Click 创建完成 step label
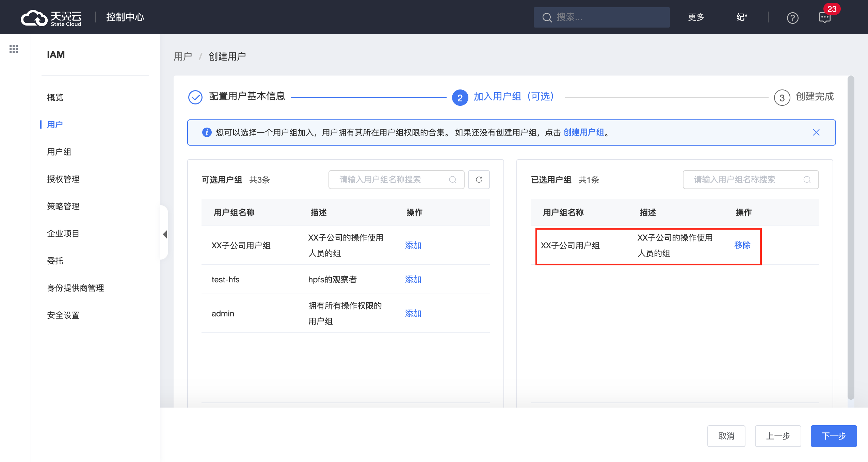This screenshot has width=868, height=462. 815,97
